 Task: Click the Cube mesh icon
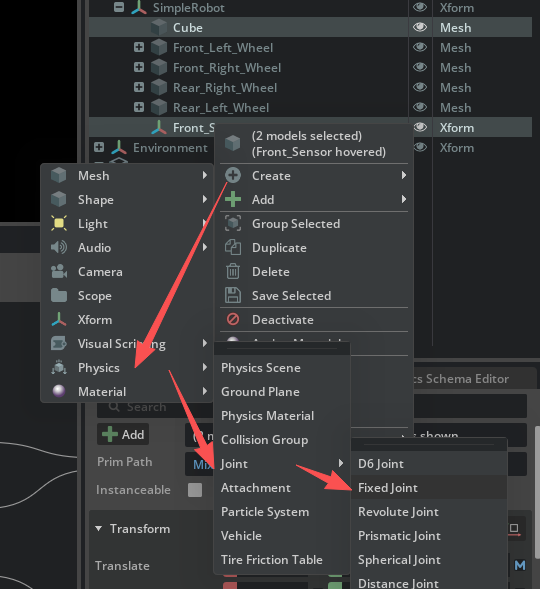159,27
